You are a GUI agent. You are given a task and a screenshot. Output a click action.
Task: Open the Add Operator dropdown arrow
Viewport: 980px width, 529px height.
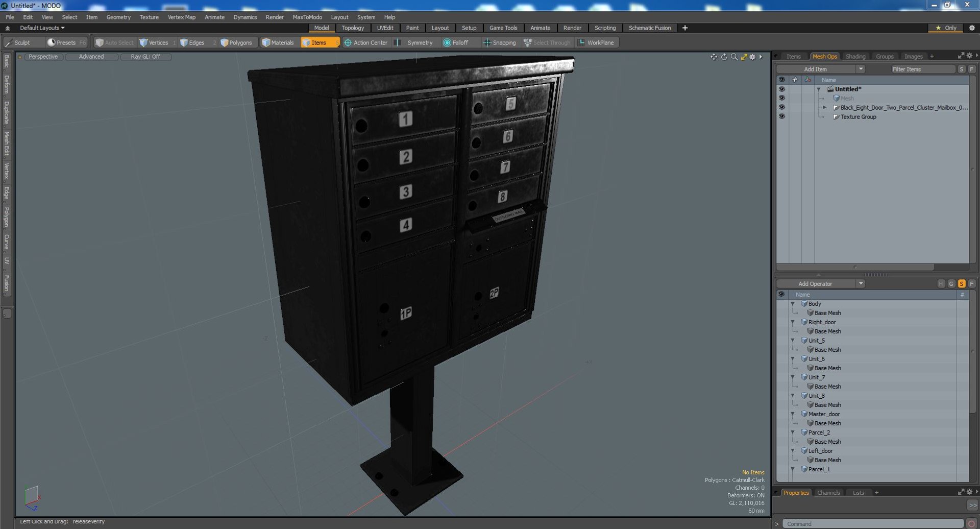(x=861, y=284)
